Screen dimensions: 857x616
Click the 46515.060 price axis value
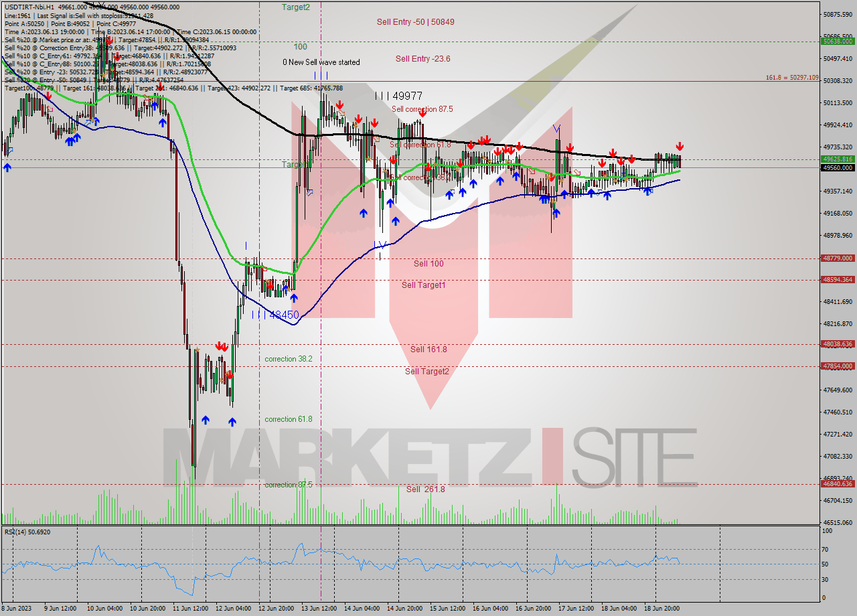click(x=838, y=522)
